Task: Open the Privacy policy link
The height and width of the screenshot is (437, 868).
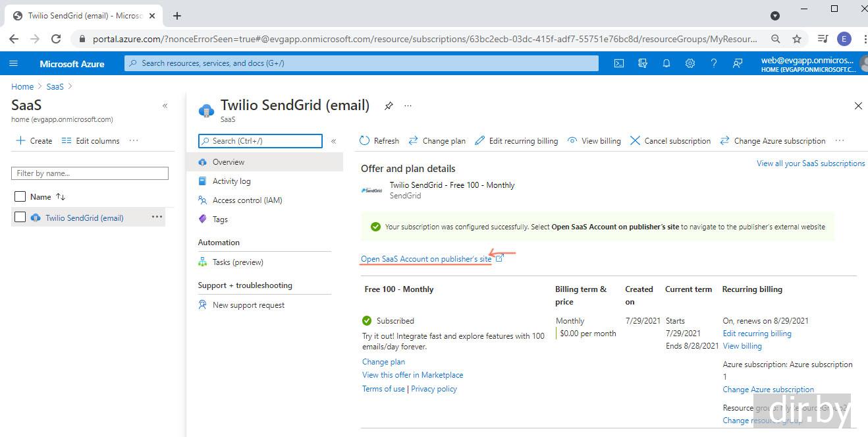Action: [x=434, y=389]
